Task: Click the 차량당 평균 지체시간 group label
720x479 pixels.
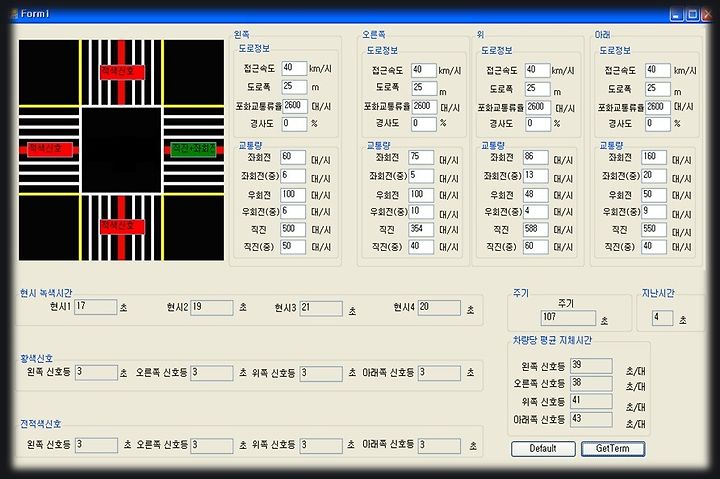Action: tap(552, 340)
